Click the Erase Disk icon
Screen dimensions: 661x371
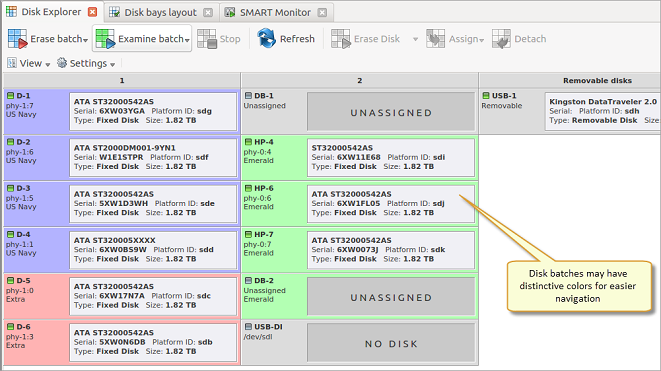[x=341, y=39]
